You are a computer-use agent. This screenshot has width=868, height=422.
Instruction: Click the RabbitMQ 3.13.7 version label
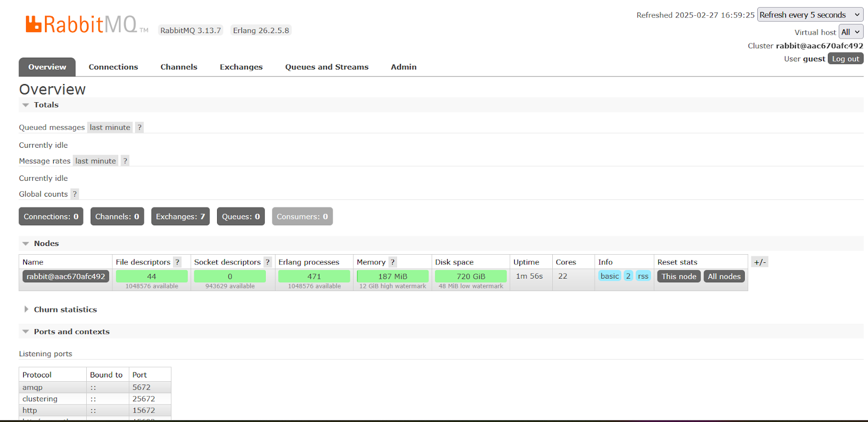tap(190, 30)
